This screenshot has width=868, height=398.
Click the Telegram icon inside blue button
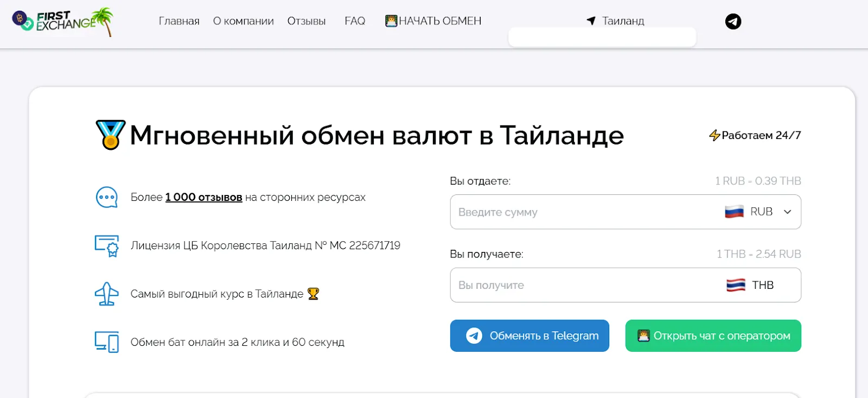click(x=474, y=336)
